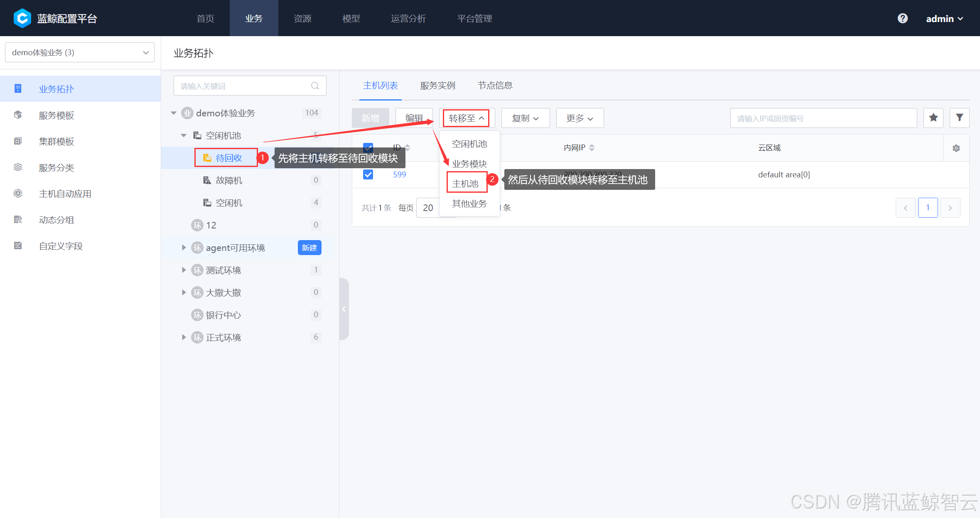Open 动态分组 in sidebar

tap(56, 220)
